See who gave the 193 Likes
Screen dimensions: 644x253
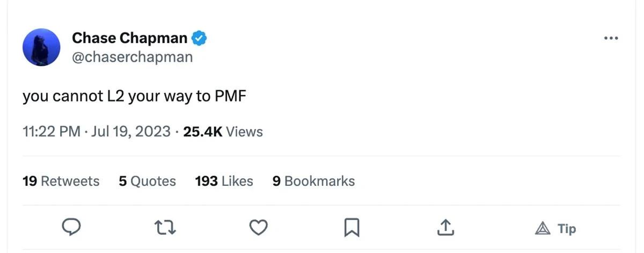[x=224, y=182]
